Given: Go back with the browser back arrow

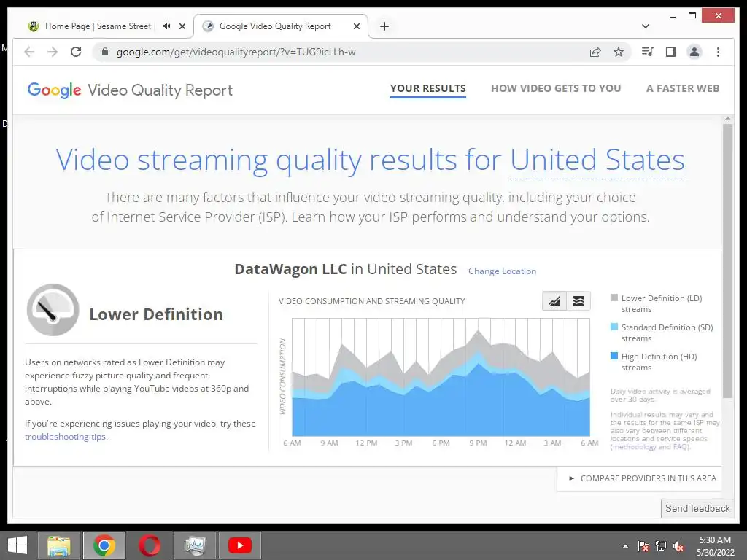Looking at the screenshot, I should pos(29,52).
